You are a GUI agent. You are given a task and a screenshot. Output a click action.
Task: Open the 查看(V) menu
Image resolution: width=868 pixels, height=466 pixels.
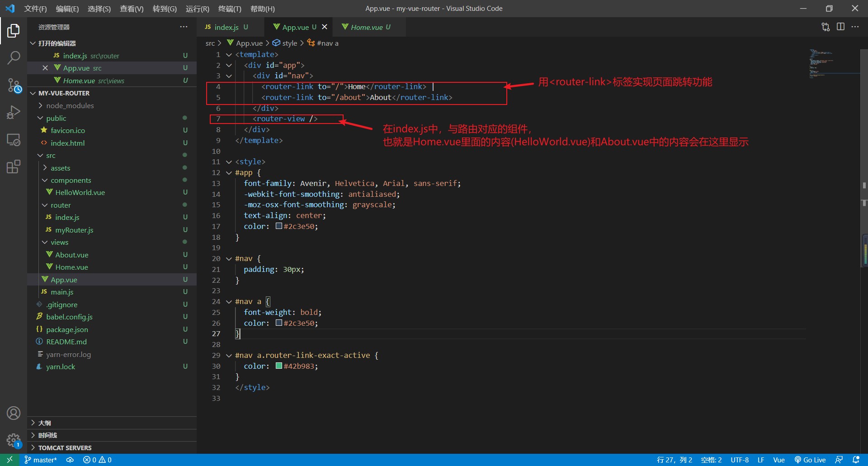[132, 9]
